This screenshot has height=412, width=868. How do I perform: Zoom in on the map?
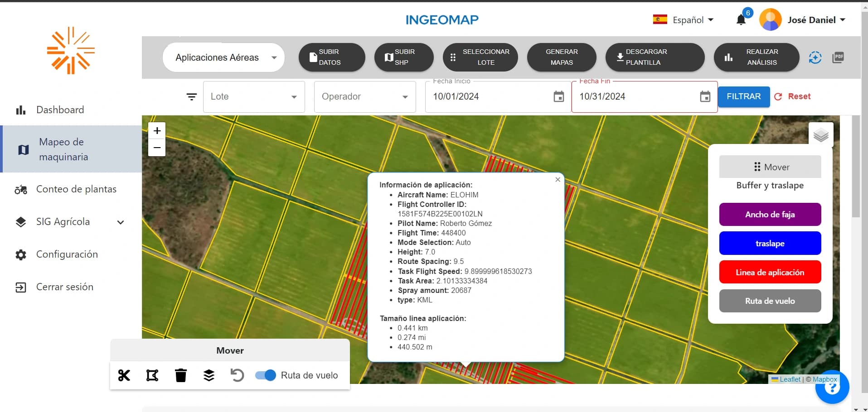click(x=157, y=131)
